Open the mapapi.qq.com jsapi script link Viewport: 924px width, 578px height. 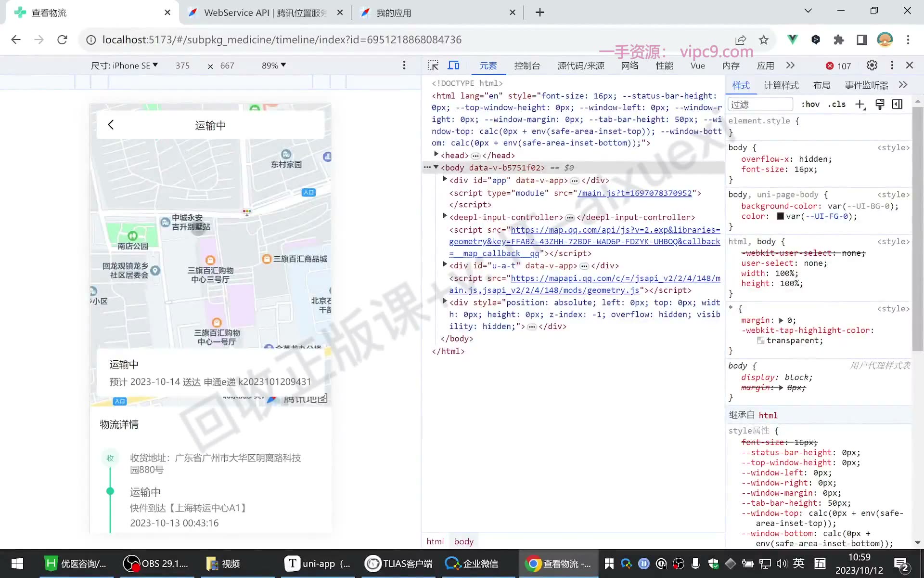click(585, 284)
